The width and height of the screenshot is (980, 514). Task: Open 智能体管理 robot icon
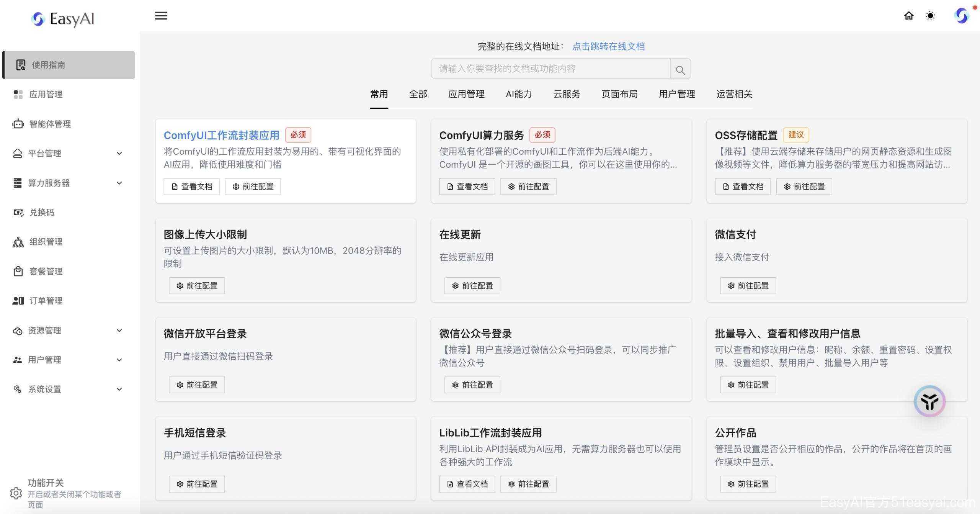(18, 124)
